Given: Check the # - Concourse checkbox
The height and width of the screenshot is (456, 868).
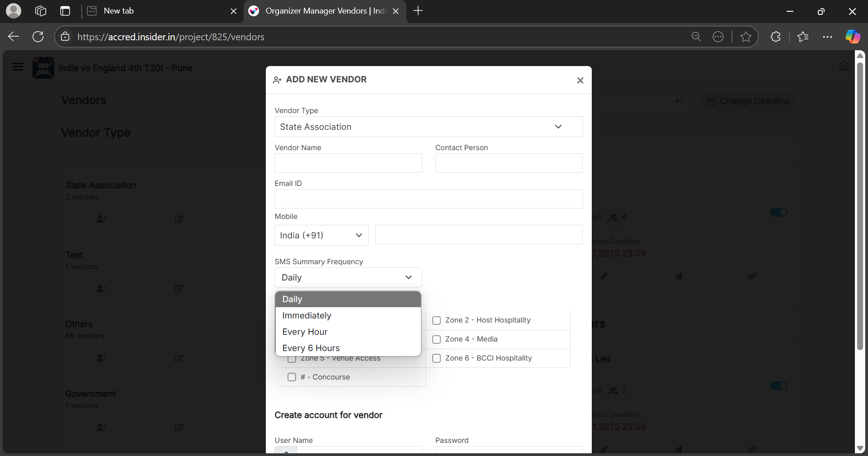Looking at the screenshot, I should pyautogui.click(x=292, y=377).
